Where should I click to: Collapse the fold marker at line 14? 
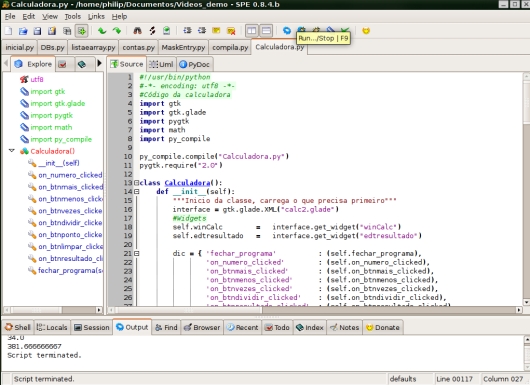[137, 192]
